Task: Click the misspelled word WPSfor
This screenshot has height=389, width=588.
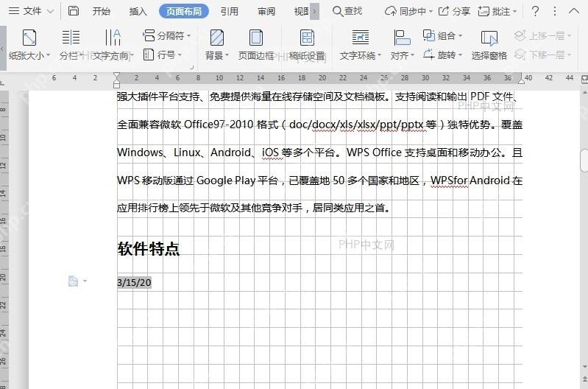Action: tap(449, 181)
